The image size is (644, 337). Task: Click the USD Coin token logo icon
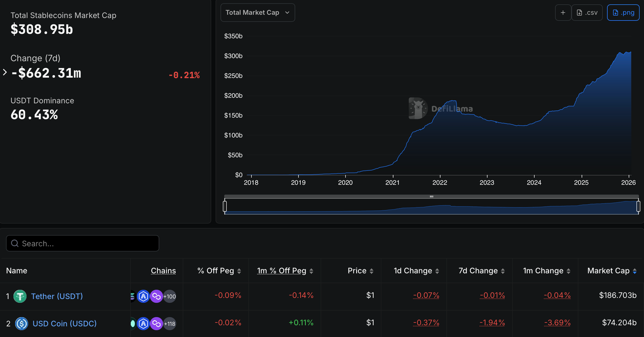(21, 323)
